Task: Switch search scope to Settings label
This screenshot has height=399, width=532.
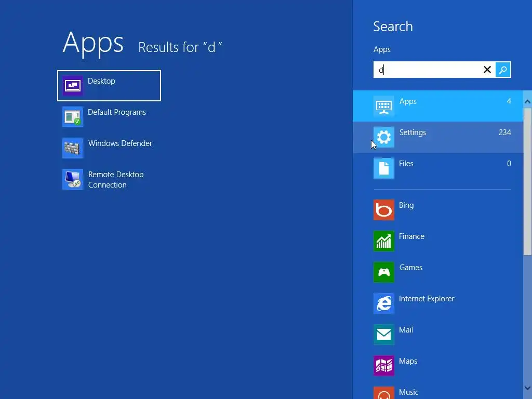Action: (x=413, y=132)
